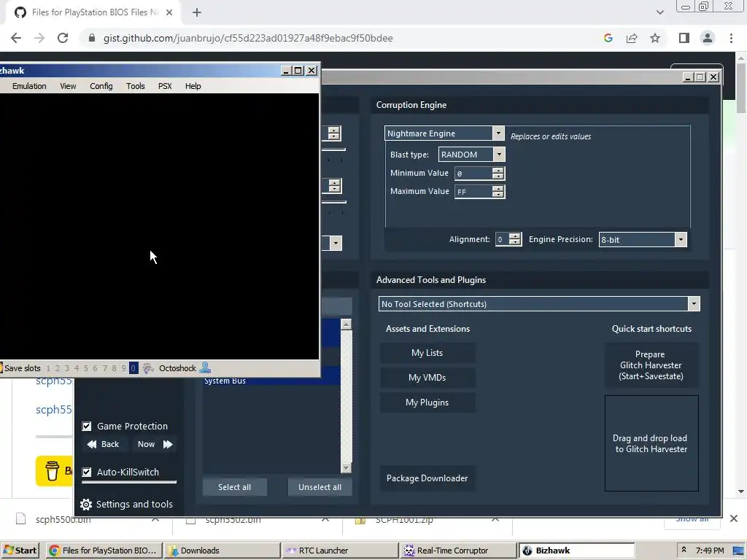Toggle the Auto-KillSwitch checkbox

tap(87, 472)
